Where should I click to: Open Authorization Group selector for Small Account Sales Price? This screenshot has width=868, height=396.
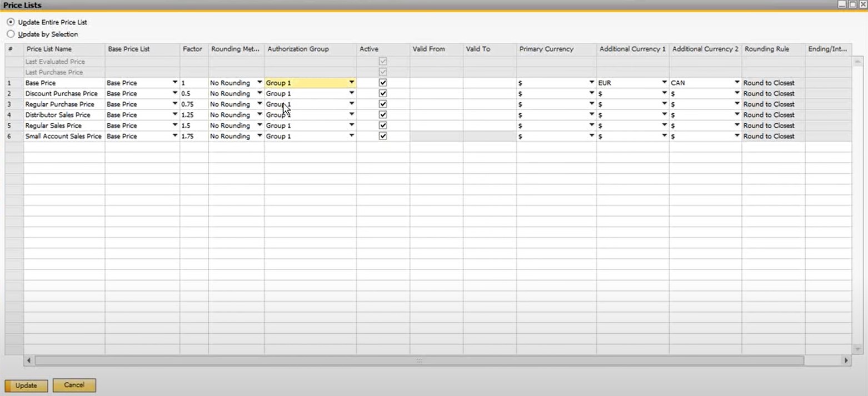click(x=352, y=136)
